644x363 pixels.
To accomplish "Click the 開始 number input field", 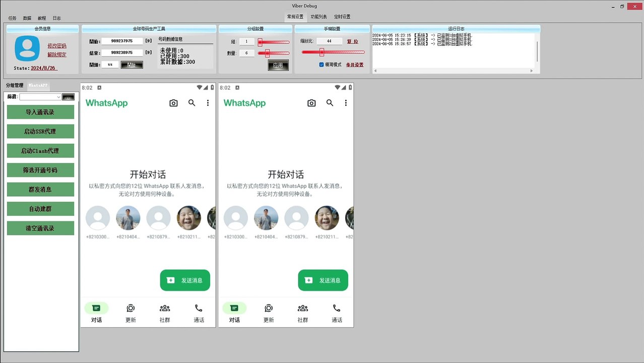I will pyautogui.click(x=122, y=41).
